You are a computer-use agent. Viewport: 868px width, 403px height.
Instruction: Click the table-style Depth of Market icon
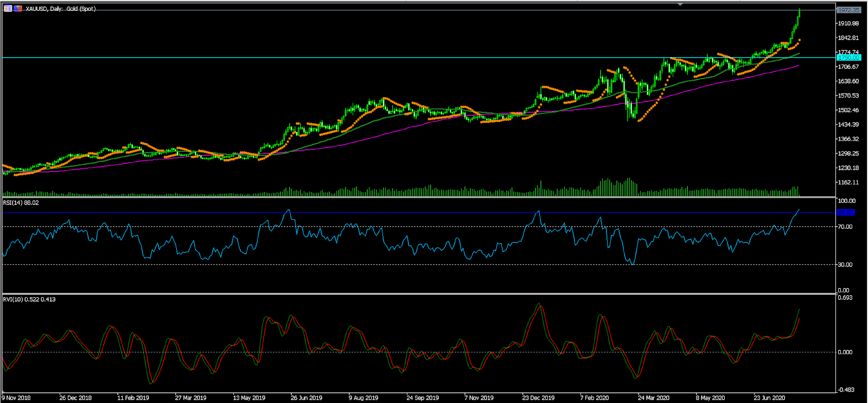8,9
